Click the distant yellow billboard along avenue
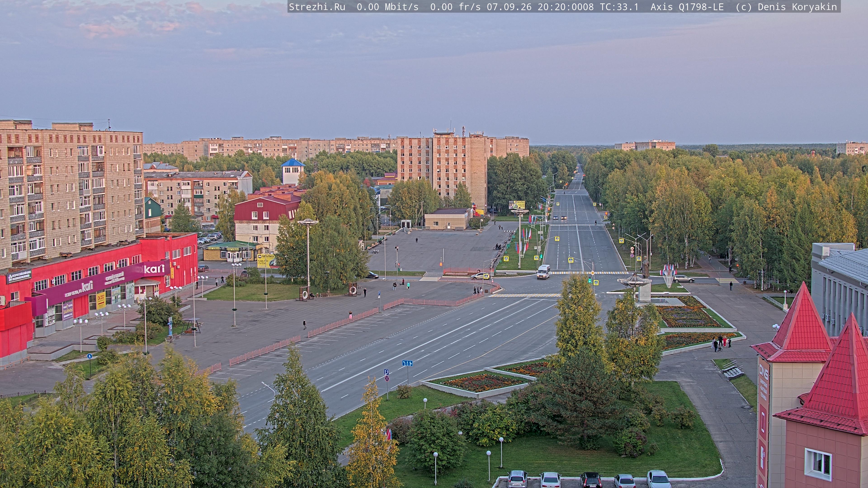Viewport: 868px width, 488px height. click(x=517, y=204)
